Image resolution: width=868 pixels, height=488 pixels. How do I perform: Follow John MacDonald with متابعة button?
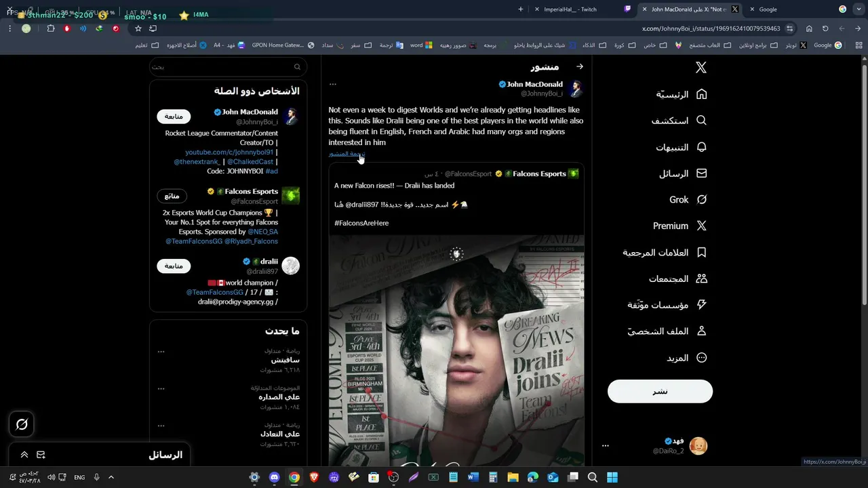(x=174, y=116)
